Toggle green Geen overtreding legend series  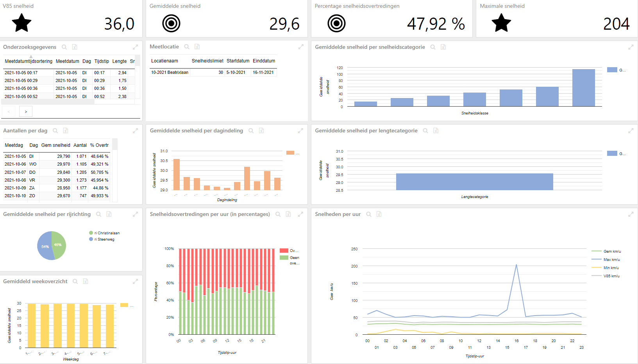point(290,260)
